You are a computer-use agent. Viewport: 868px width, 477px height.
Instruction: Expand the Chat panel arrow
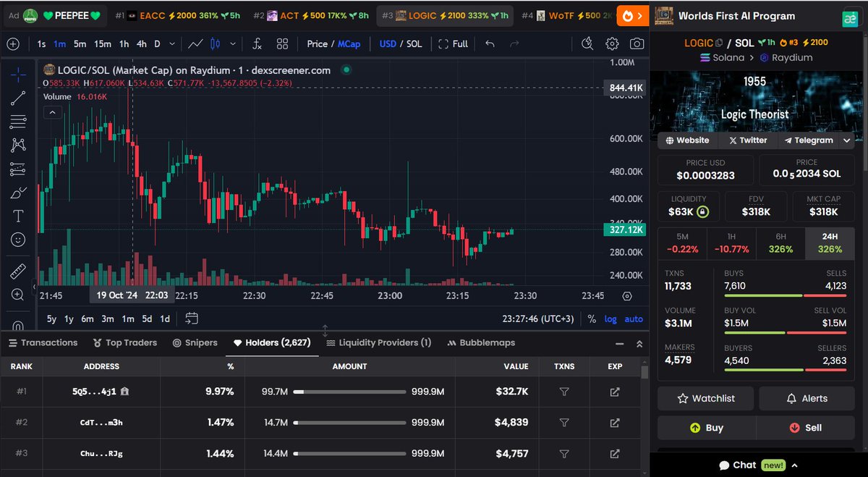click(x=794, y=465)
